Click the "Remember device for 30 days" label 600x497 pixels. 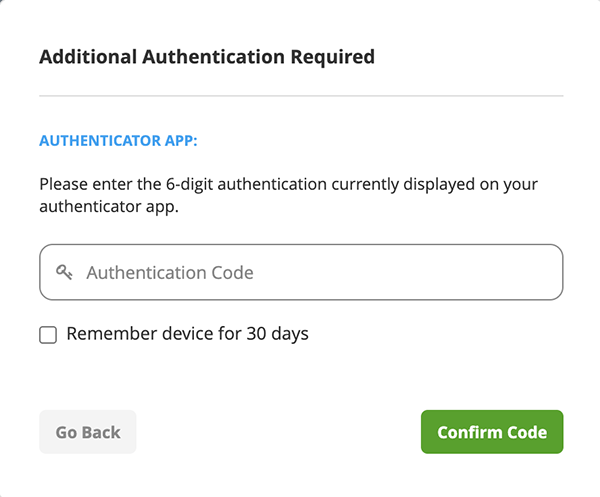tap(187, 334)
